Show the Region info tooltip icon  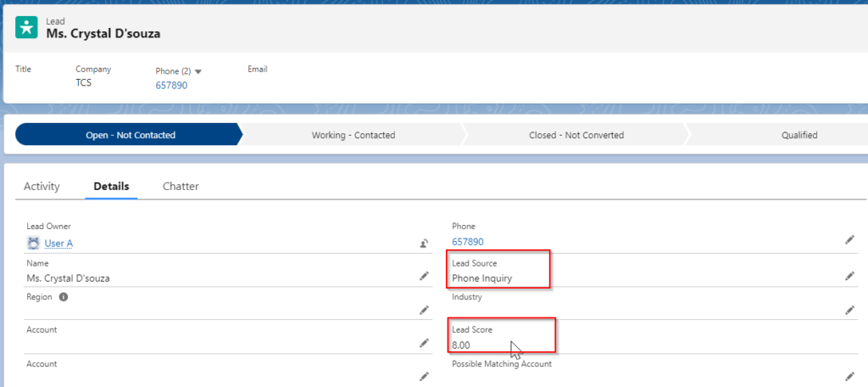pyautogui.click(x=64, y=298)
